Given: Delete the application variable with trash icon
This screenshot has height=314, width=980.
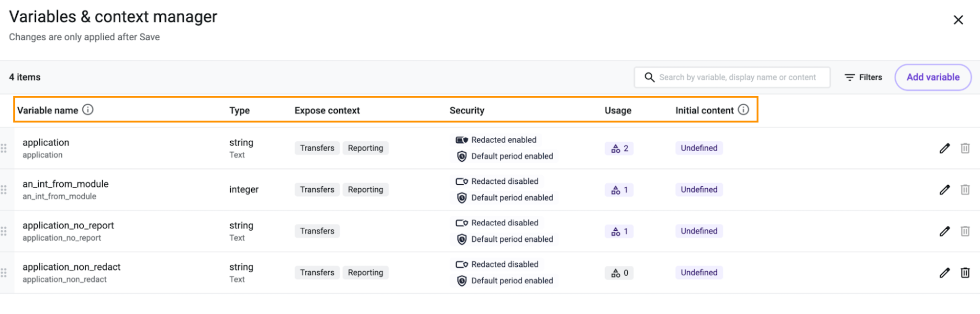Looking at the screenshot, I should tap(965, 148).
